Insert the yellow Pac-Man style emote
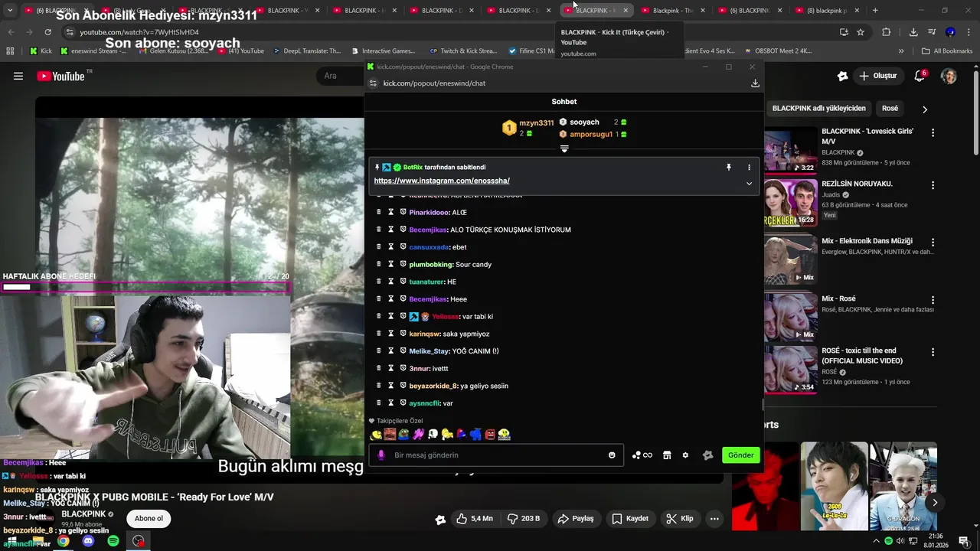Screen dimensions: 980x551 click(376, 434)
